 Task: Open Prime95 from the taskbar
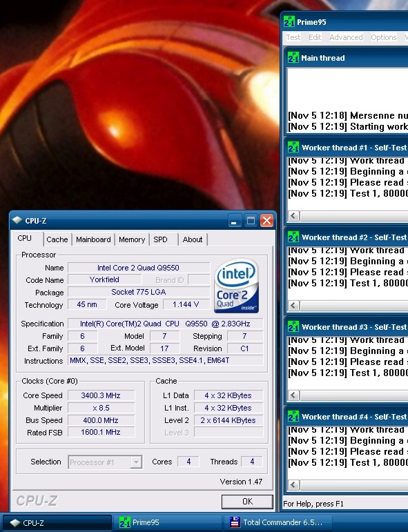pyautogui.click(x=166, y=522)
